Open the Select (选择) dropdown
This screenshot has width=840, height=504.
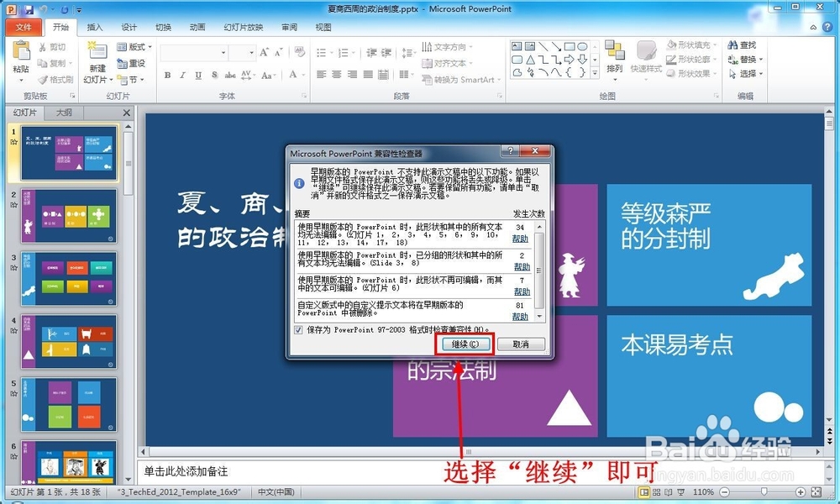[746, 74]
